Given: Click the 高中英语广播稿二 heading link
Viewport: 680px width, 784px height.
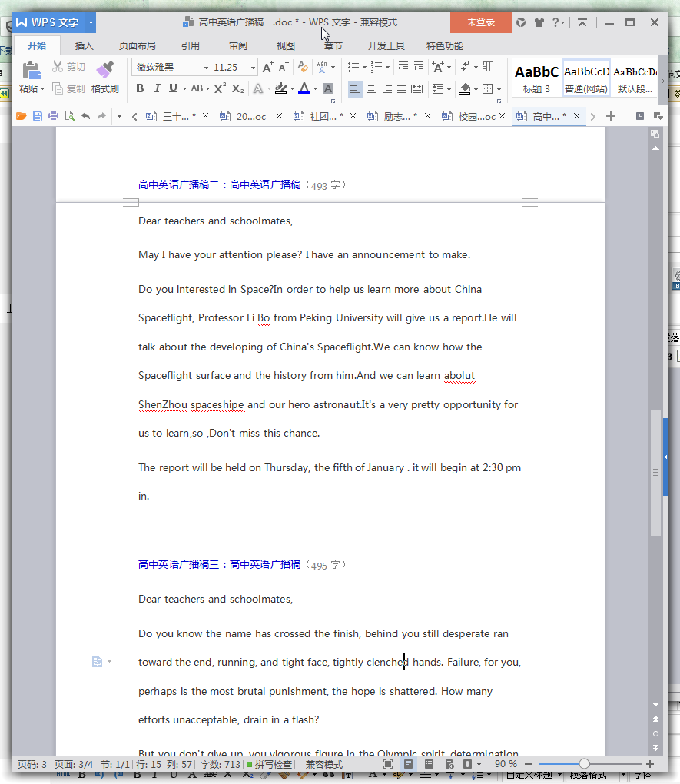Looking at the screenshot, I should [x=219, y=185].
